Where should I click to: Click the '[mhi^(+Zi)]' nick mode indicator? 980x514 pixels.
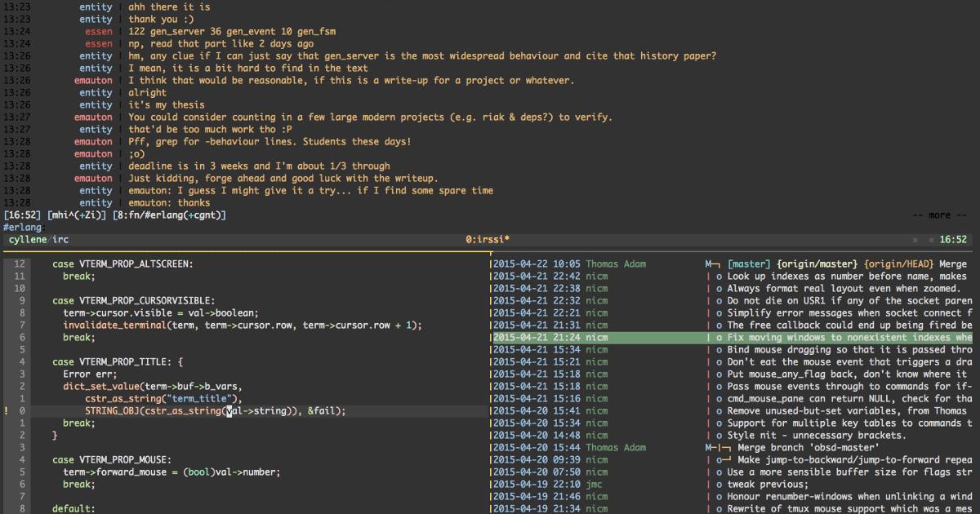(x=77, y=215)
